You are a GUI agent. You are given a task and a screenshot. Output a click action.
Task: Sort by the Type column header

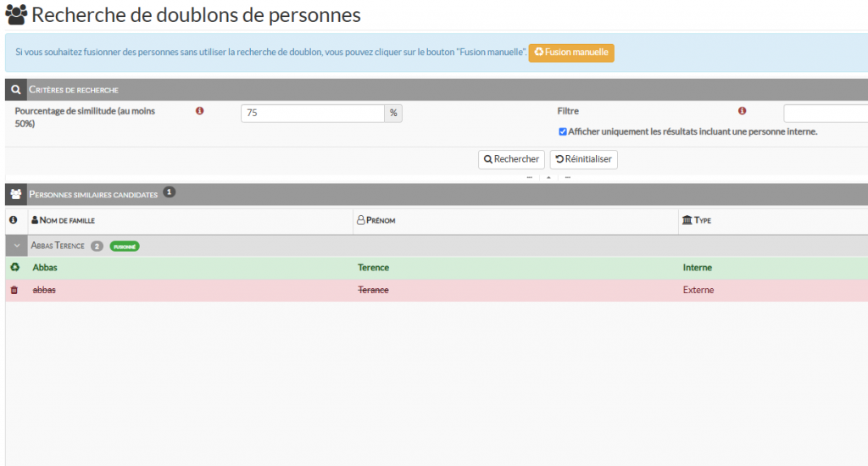click(702, 220)
